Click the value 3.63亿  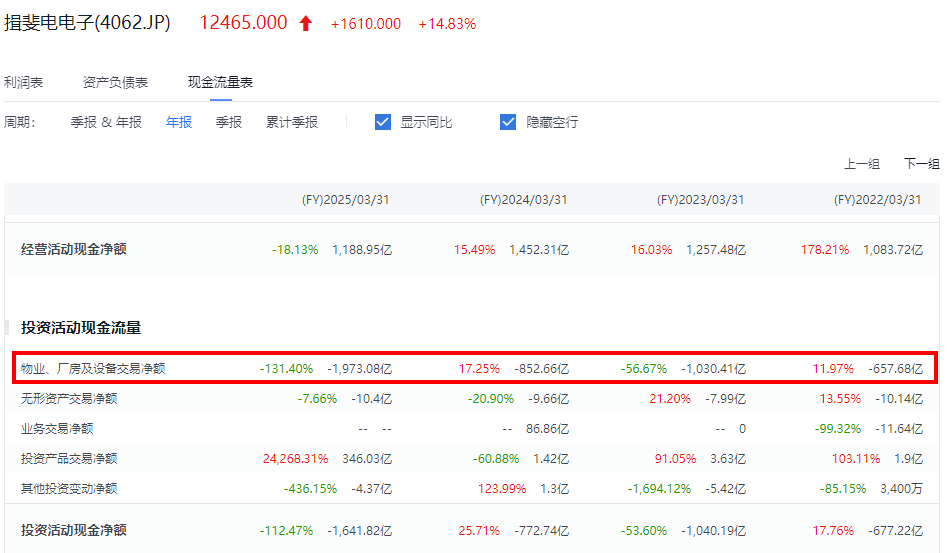tap(728, 459)
